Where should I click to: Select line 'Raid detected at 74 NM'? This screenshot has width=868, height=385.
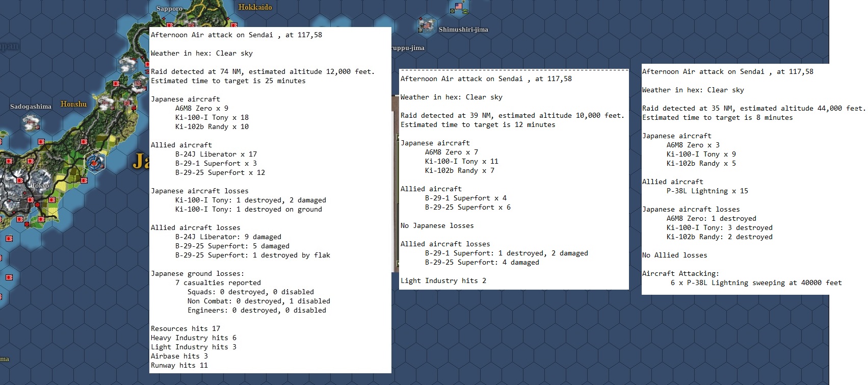(x=262, y=72)
